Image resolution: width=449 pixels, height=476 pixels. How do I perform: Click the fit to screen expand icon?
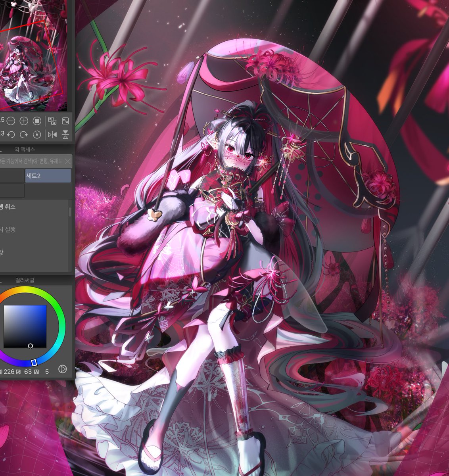point(65,121)
